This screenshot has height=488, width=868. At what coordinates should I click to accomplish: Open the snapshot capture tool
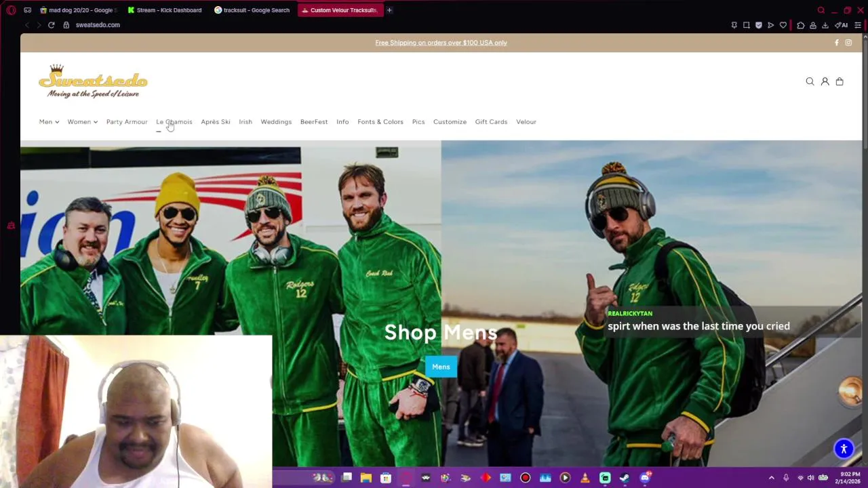(746, 25)
